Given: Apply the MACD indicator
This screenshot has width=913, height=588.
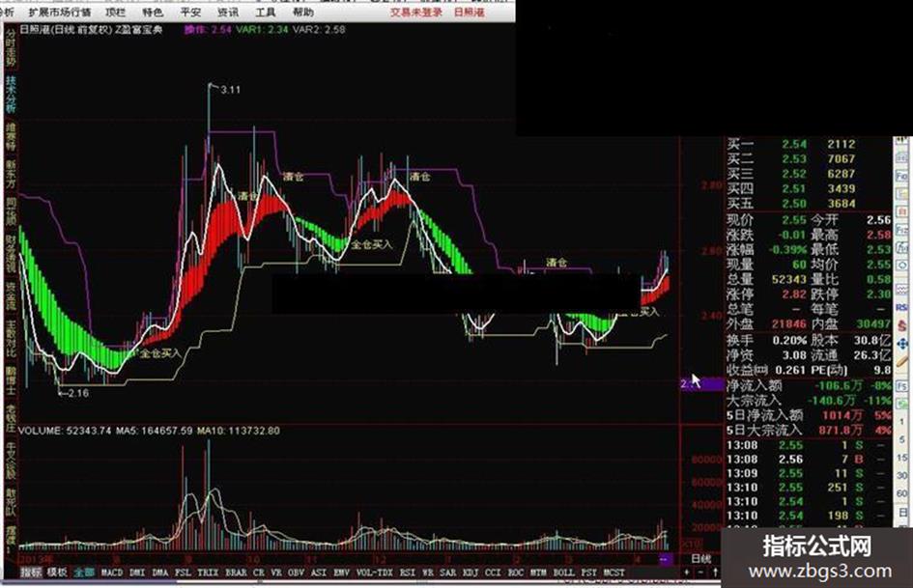Looking at the screenshot, I should point(112,573).
